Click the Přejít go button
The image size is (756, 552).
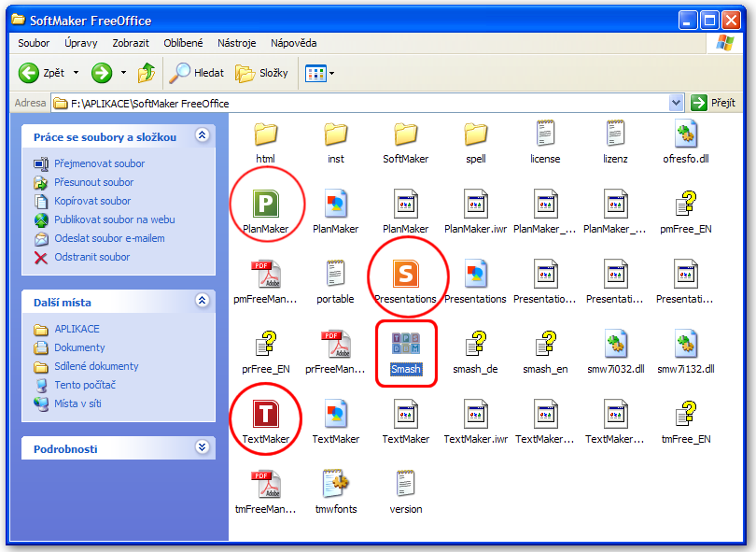click(713, 103)
